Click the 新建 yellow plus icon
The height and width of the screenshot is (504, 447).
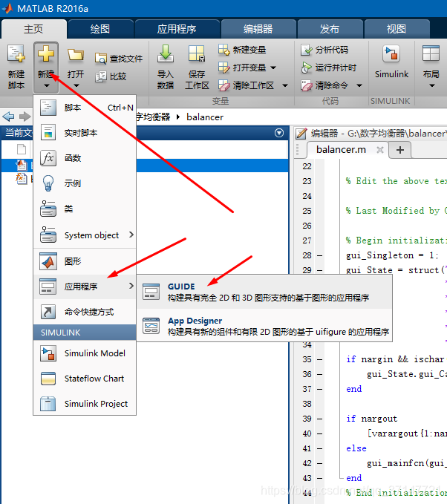[x=45, y=53]
